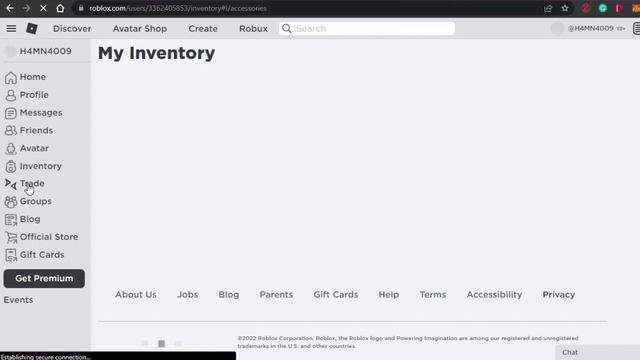The height and width of the screenshot is (360, 640).
Task: Click the Trade arrows icon in the sidebar
Action: [x=11, y=184]
